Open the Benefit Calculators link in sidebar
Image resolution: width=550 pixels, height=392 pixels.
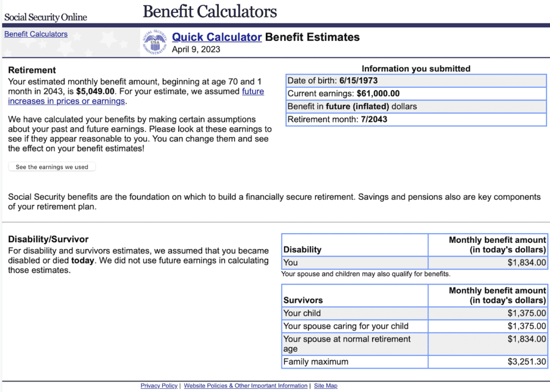pos(35,33)
